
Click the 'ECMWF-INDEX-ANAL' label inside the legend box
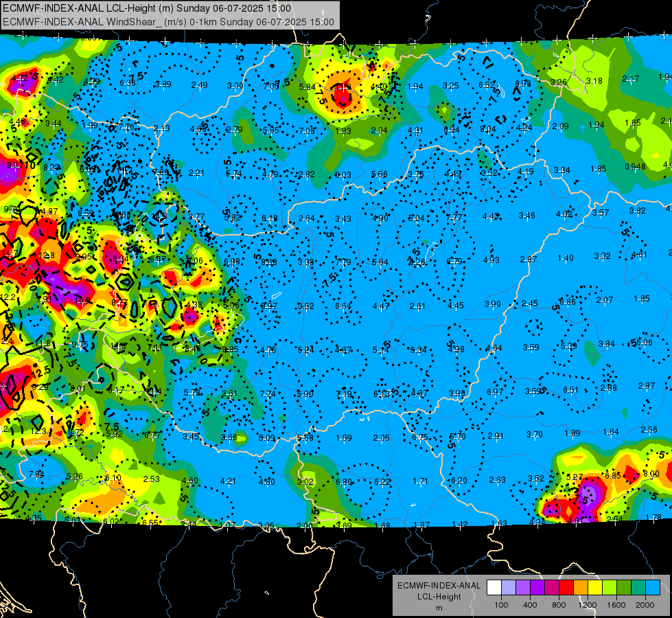439,586
